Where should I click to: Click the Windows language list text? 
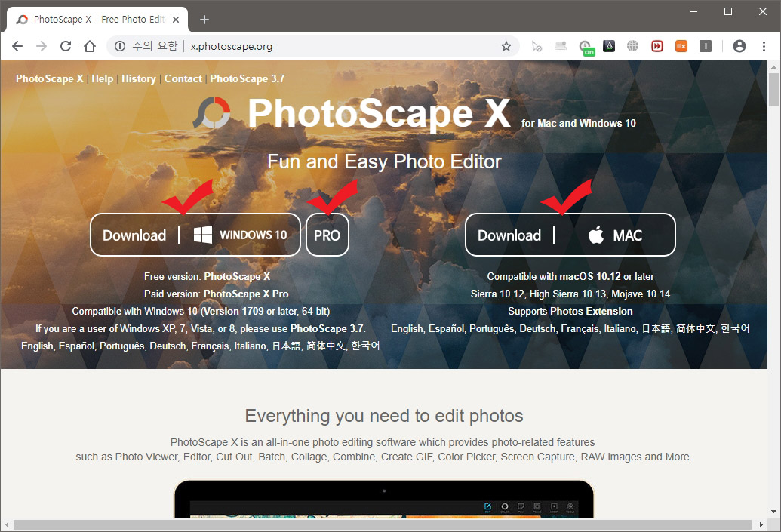[200, 346]
